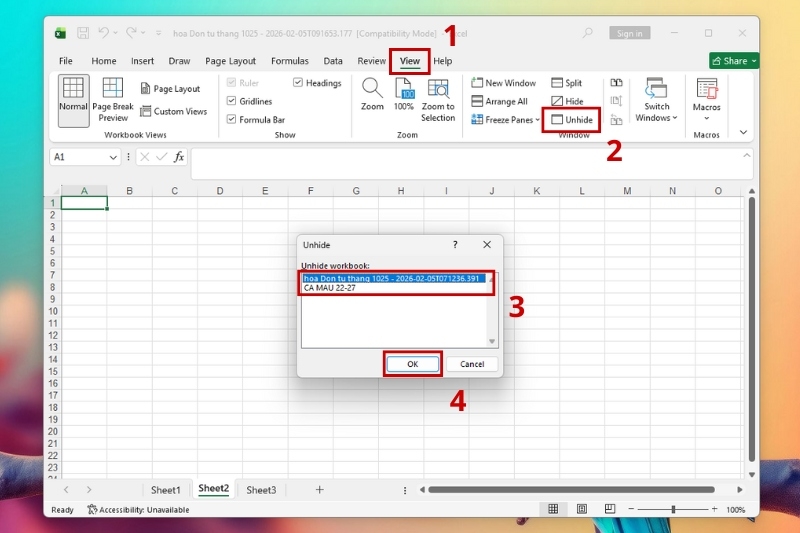
Task: Open the Share button
Action: [x=734, y=61]
